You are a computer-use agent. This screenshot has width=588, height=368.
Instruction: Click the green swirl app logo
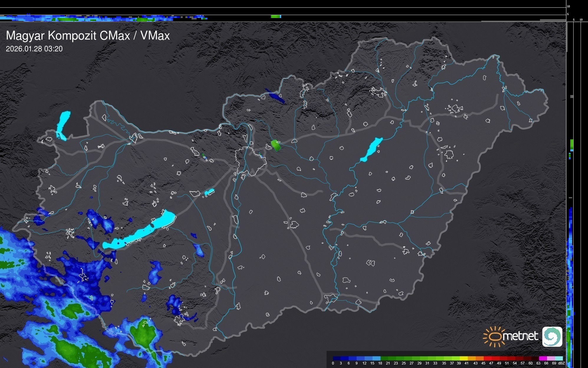click(x=552, y=336)
